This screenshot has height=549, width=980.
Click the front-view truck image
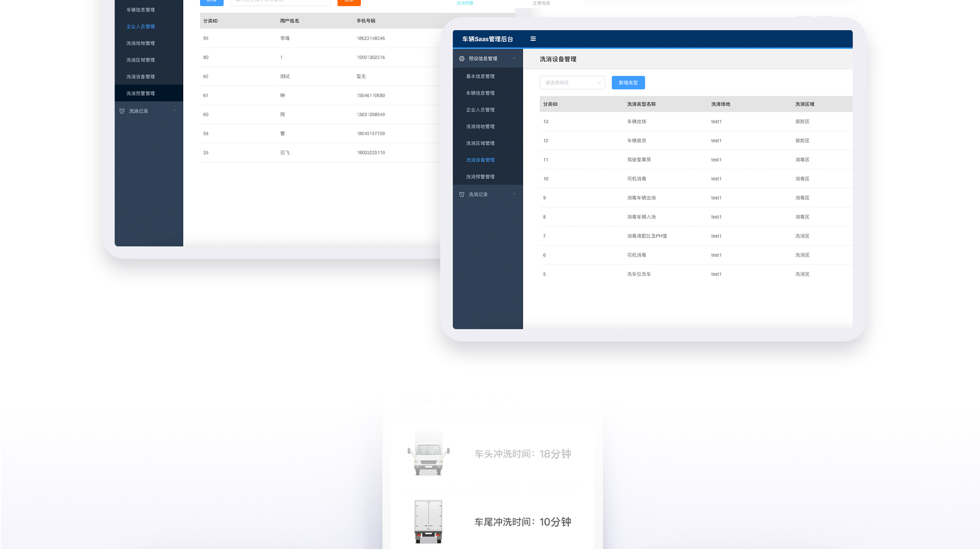tap(428, 454)
